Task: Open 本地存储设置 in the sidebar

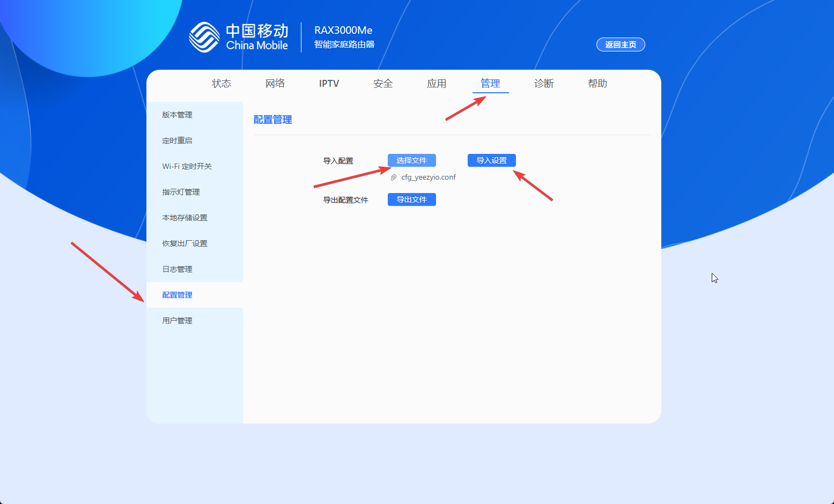Action: (x=185, y=218)
